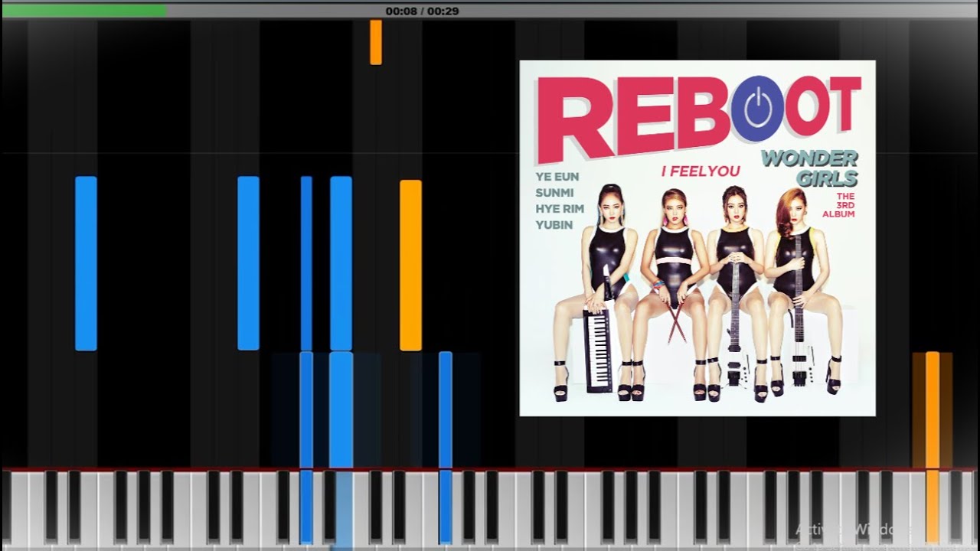Click the Reboot album cover image
The width and height of the screenshot is (980, 551).
[x=697, y=238]
